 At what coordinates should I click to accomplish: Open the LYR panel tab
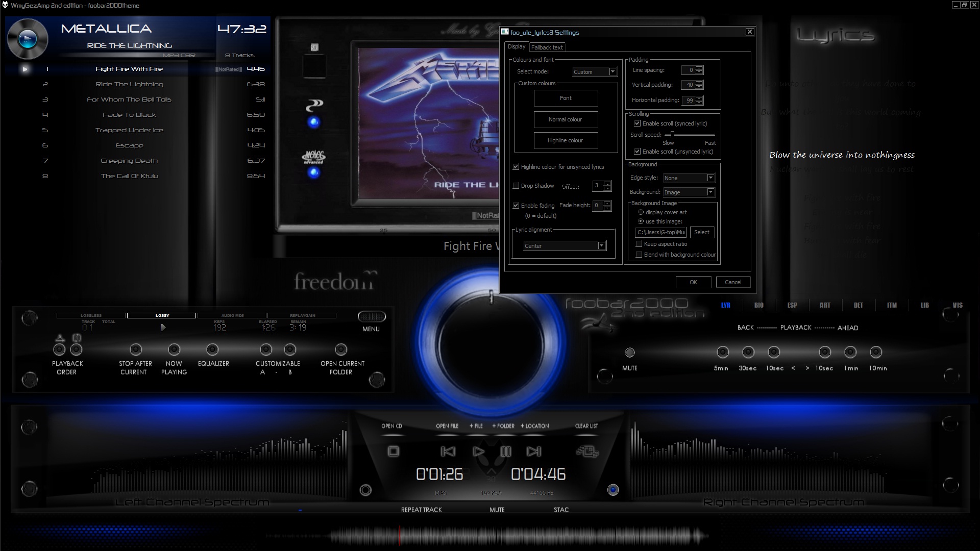pos(725,305)
